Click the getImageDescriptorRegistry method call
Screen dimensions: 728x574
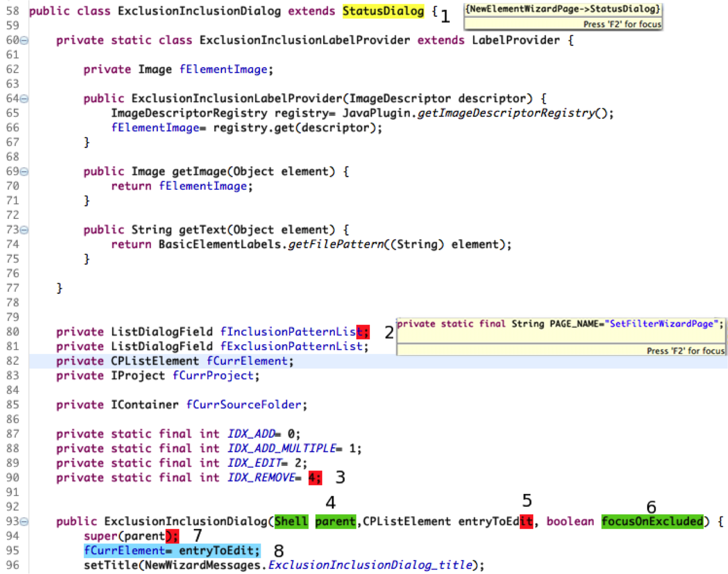[506, 113]
